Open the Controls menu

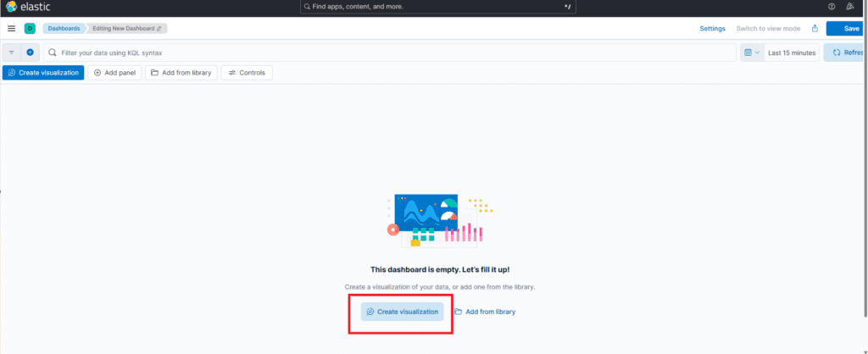pos(247,73)
